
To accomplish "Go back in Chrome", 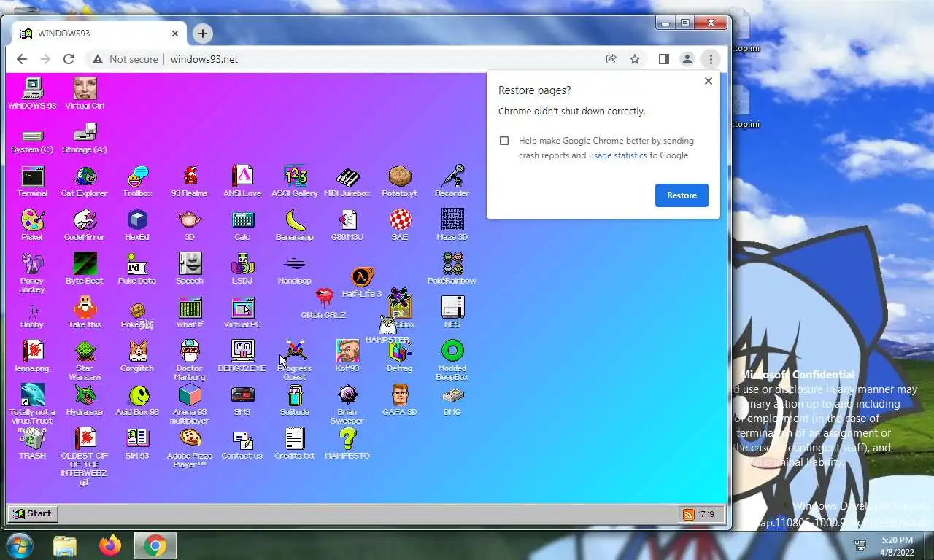I will click(x=22, y=59).
